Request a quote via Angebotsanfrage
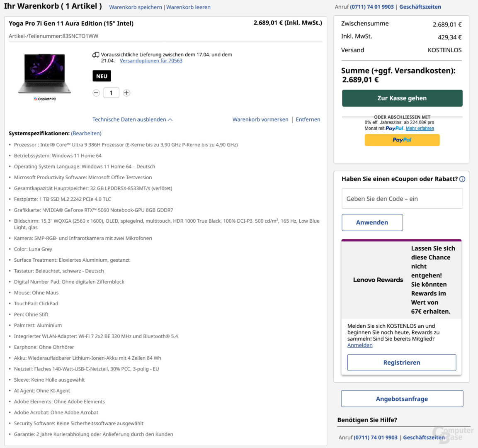The width and height of the screenshot is (478, 448). [x=402, y=398]
